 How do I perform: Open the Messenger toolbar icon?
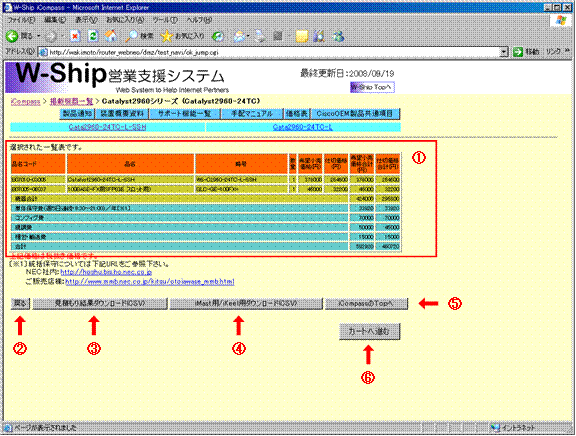[338, 36]
